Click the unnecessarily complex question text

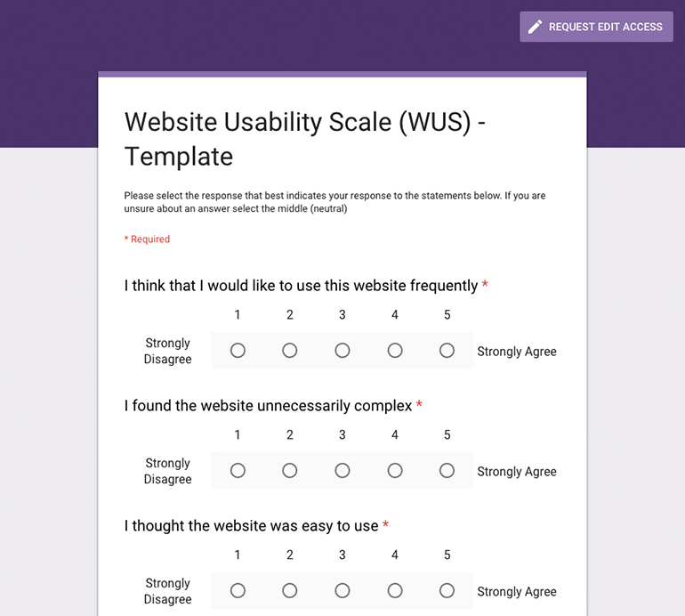click(269, 406)
